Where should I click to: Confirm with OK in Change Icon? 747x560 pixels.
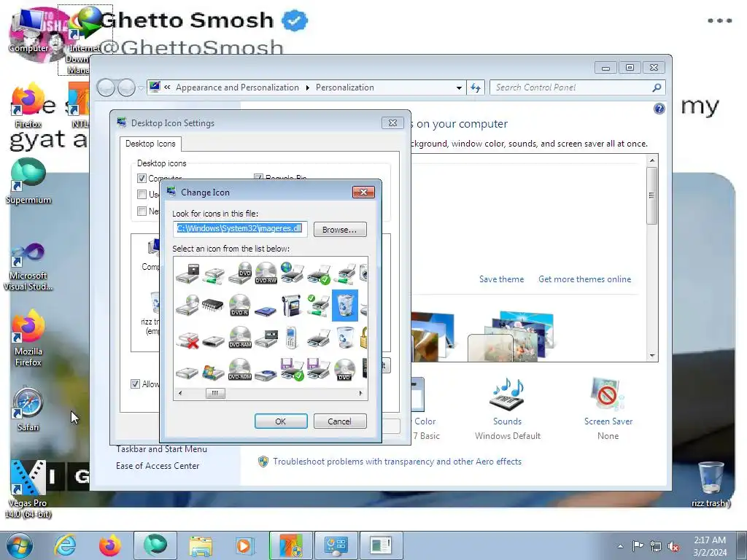point(281,421)
